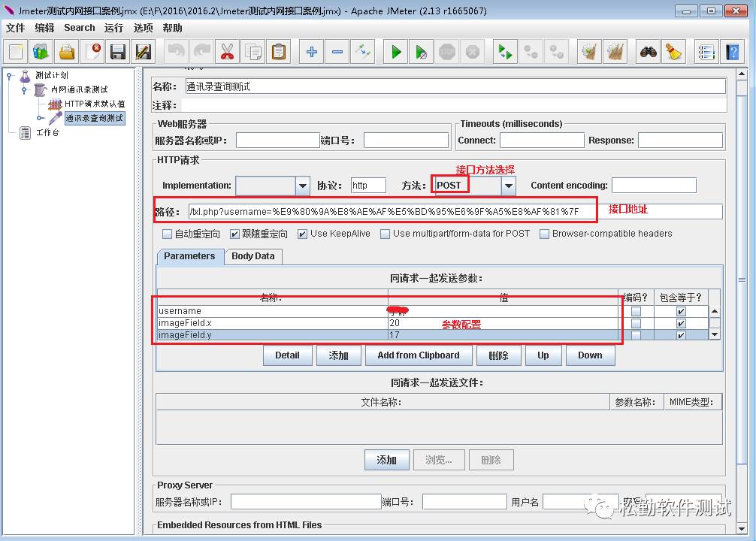Check 编码 box for imageField.x row
Viewport: 756px width, 541px height.
pos(636,324)
